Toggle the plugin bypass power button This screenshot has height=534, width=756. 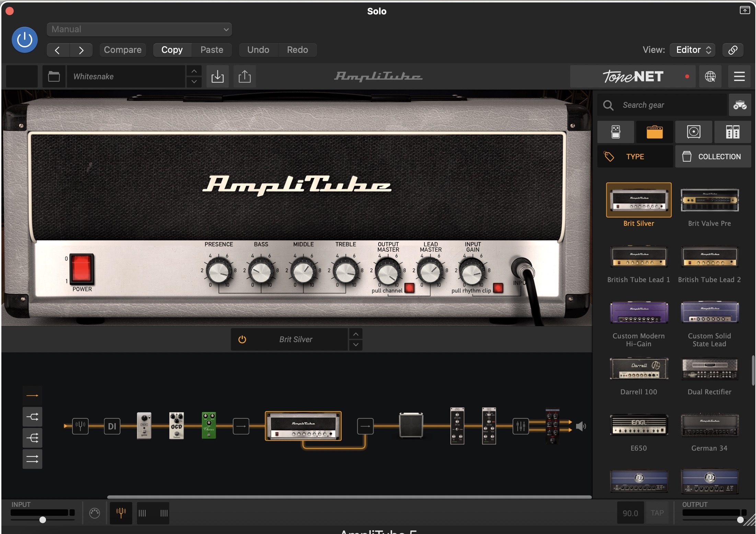tap(24, 40)
